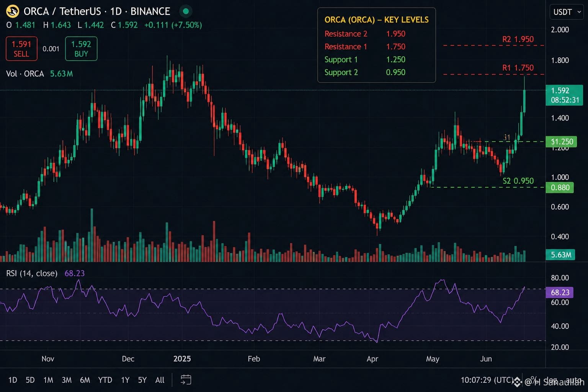Click the Nov label on time axis
Viewport: 588px width, 392px height.
pyautogui.click(x=48, y=359)
